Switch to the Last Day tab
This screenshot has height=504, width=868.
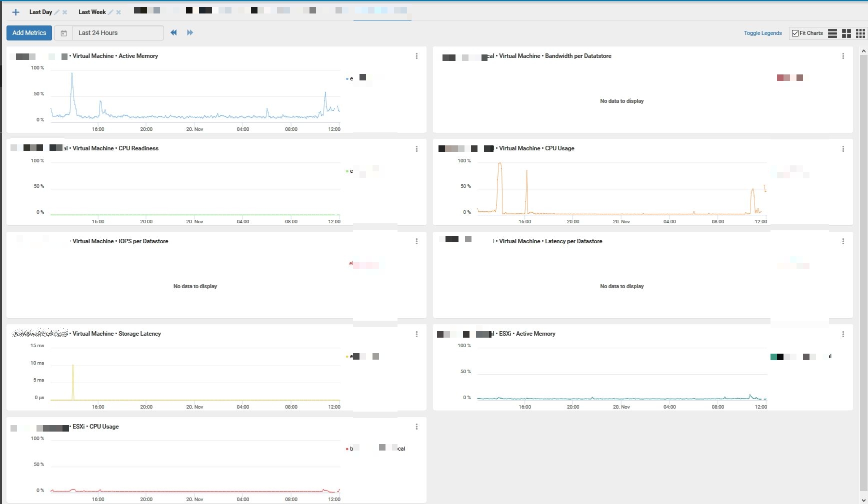(x=40, y=12)
